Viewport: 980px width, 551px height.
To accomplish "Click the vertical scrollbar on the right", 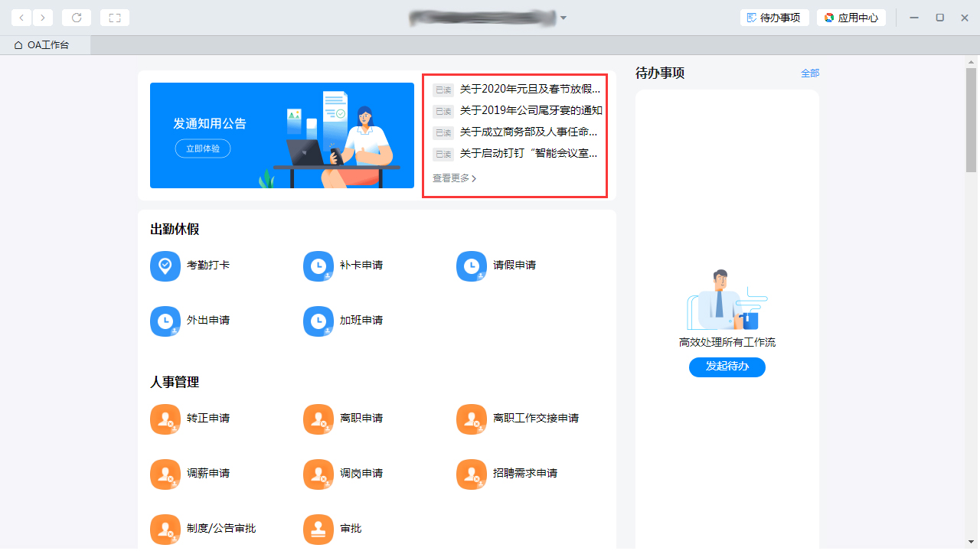I will [971, 115].
